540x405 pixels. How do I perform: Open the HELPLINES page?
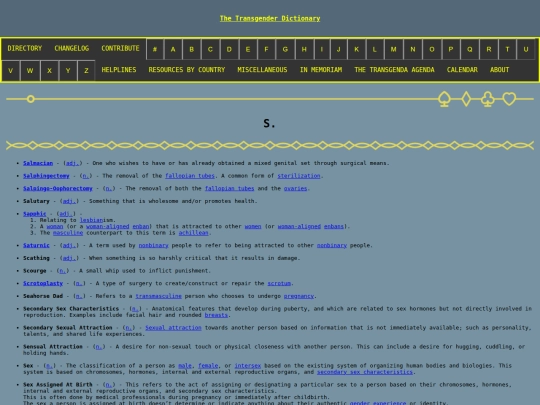[x=119, y=70]
